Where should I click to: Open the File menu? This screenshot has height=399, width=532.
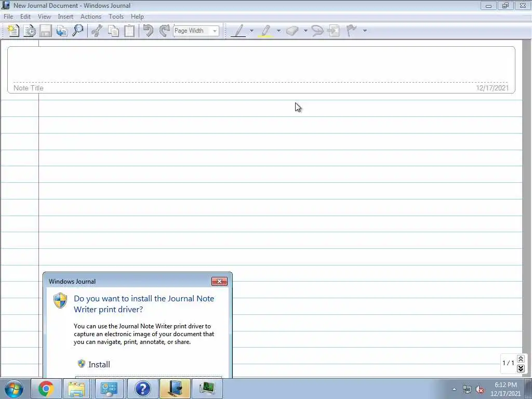coord(8,16)
